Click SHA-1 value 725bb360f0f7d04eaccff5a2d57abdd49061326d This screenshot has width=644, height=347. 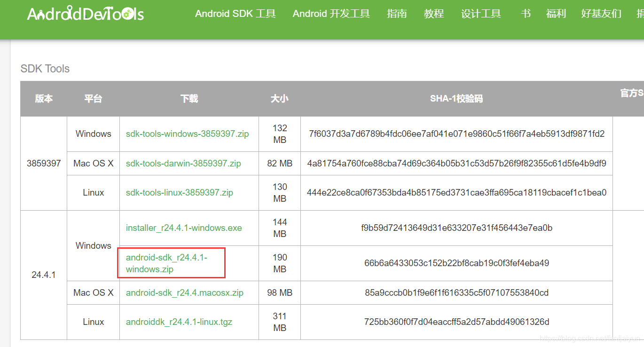pos(456,322)
